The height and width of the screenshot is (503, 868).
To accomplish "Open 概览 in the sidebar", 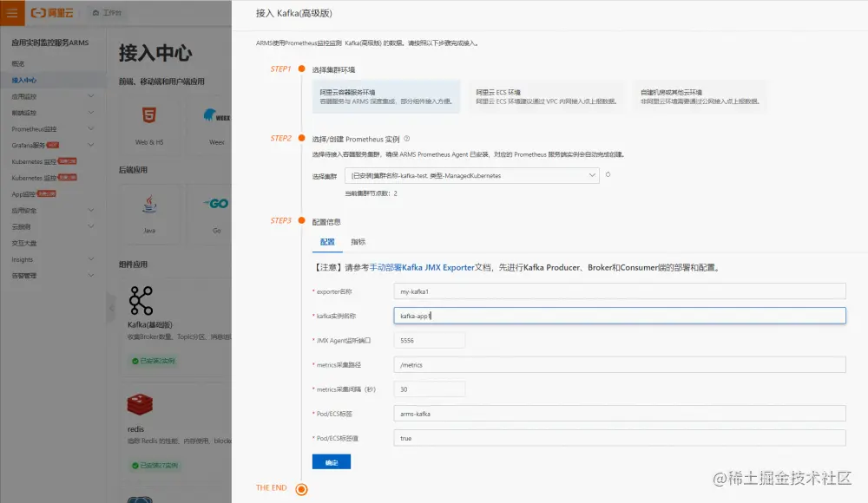I will click(18, 63).
